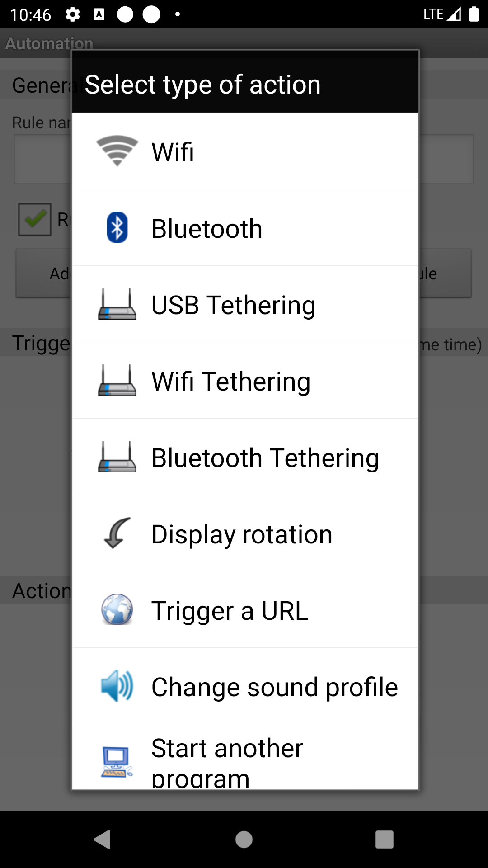Tap the Bluetooth Tethering router icon

(117, 457)
